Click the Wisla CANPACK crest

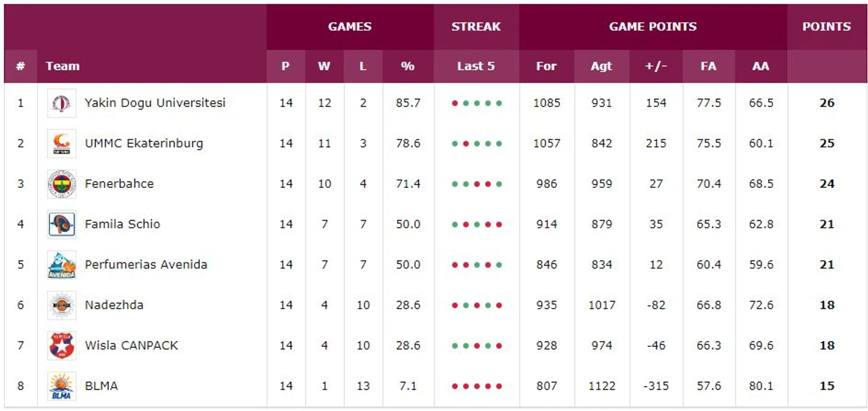62,346
